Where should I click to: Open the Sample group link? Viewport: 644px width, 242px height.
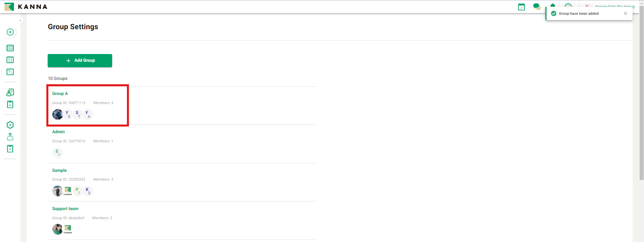[x=59, y=171]
